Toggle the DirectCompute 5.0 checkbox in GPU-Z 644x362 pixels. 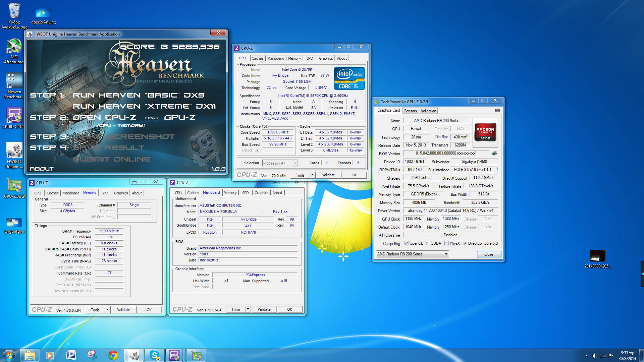[x=465, y=243]
